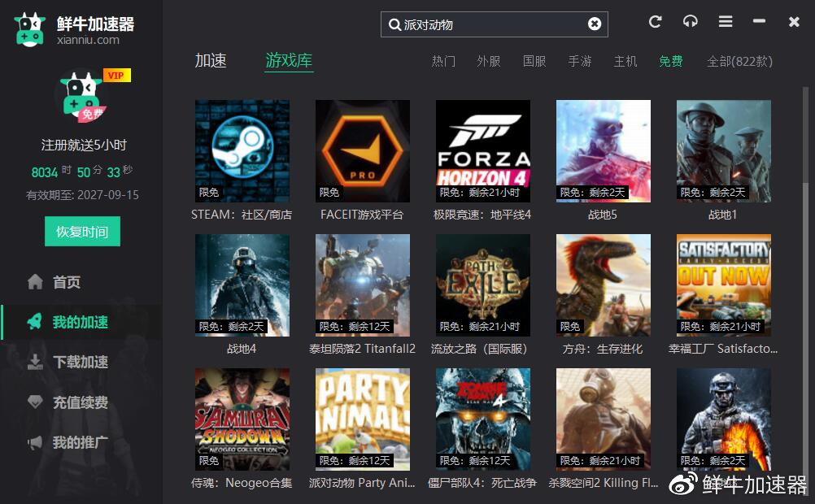
Task: Click the diamond icon for 充值续费
Action: (x=35, y=402)
